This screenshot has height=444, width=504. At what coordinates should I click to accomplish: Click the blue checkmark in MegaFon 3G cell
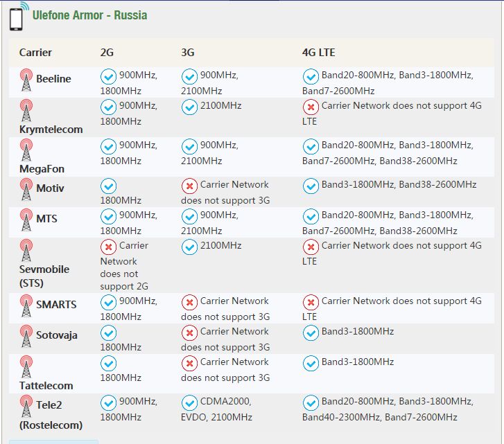tap(189, 147)
